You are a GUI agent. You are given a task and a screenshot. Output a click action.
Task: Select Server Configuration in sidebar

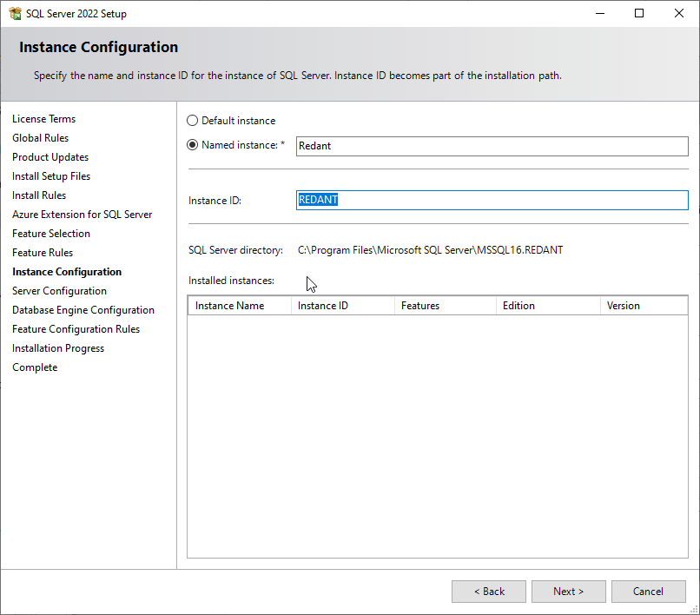coord(59,291)
